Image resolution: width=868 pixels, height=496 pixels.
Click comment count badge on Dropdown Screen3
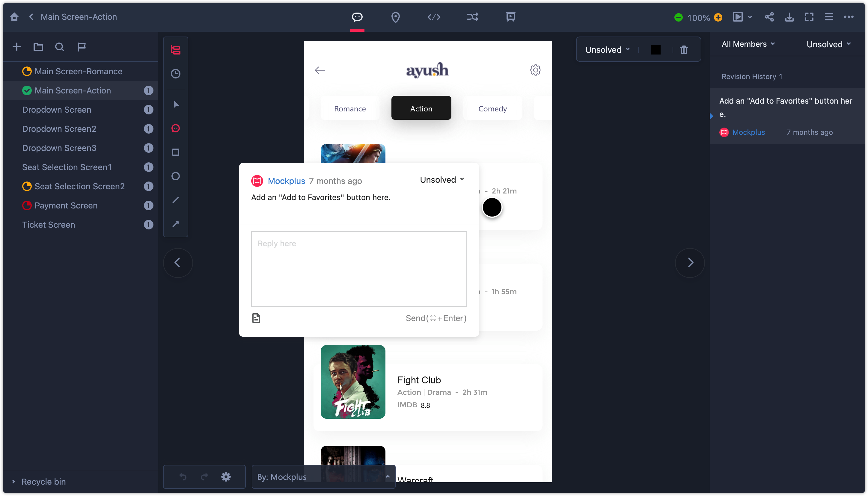148,148
